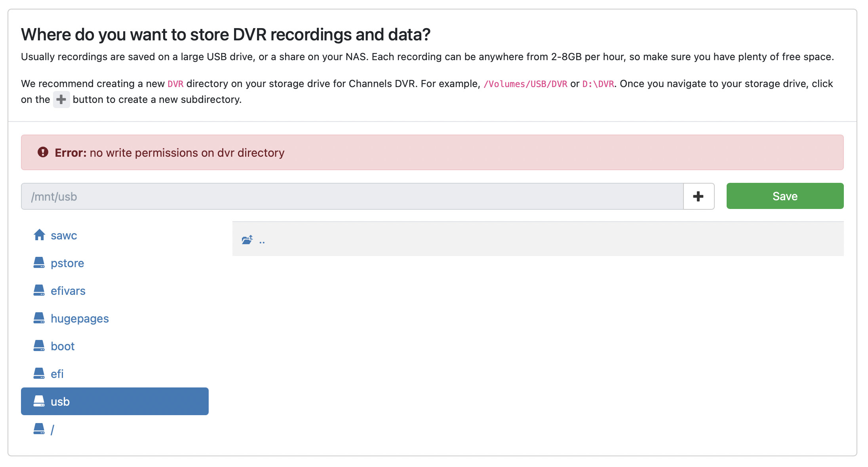Click the drive icon next to boot
Image resolution: width=868 pixels, height=467 pixels.
[x=39, y=346]
